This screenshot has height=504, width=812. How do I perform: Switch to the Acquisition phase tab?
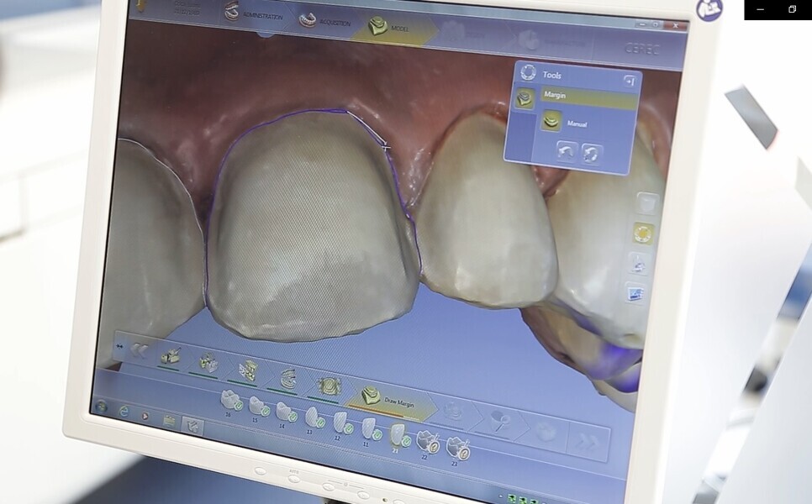[325, 21]
